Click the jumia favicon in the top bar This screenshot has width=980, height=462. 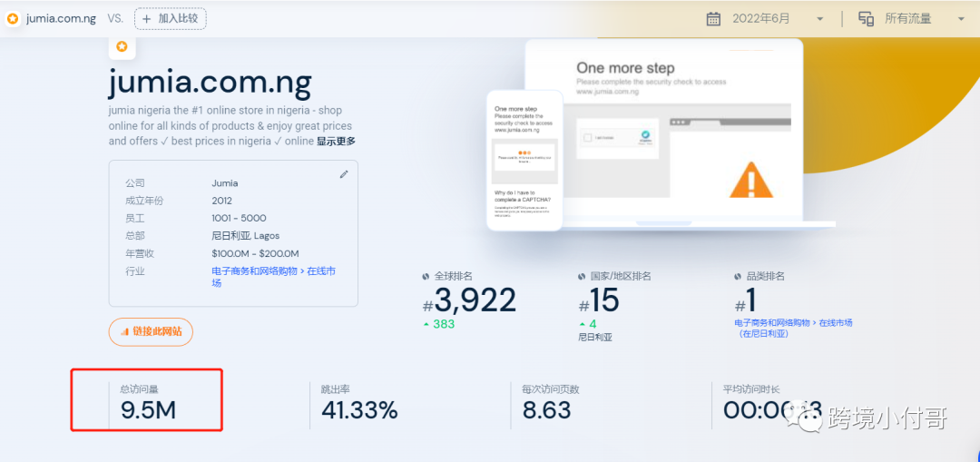(x=13, y=19)
